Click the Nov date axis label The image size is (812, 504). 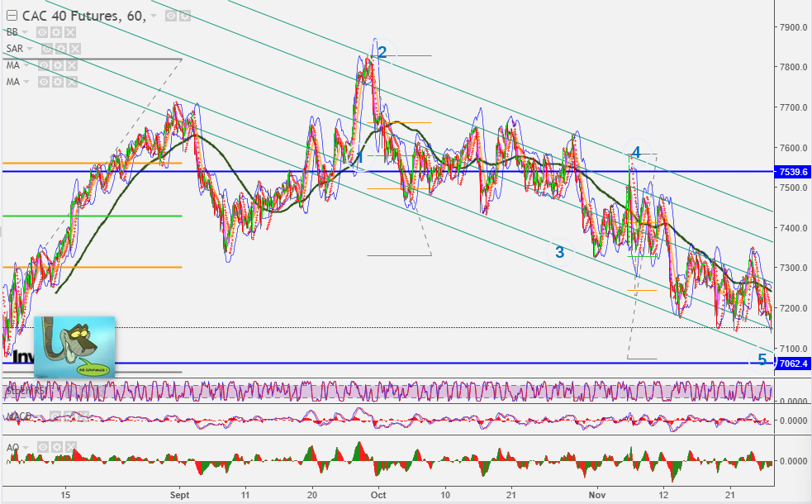(x=597, y=495)
